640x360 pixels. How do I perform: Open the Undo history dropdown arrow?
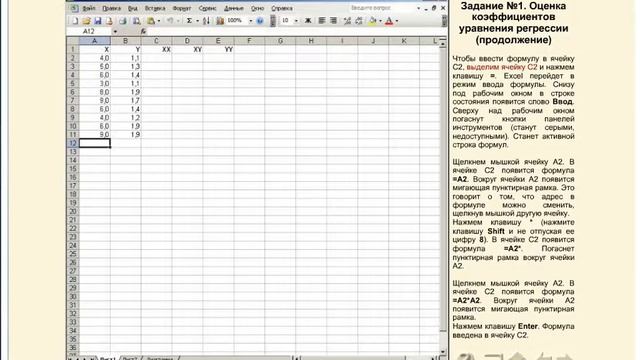(x=178, y=21)
